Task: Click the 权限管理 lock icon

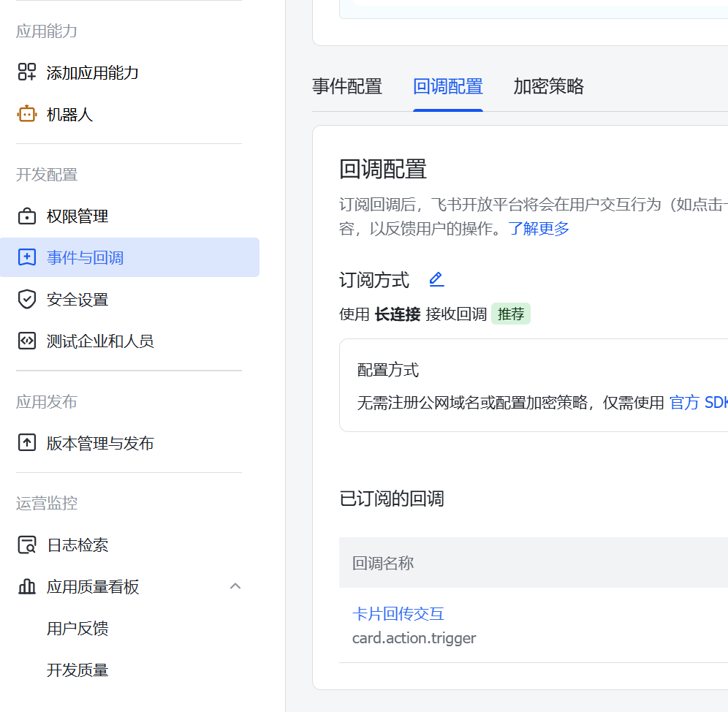Action: pos(27,216)
